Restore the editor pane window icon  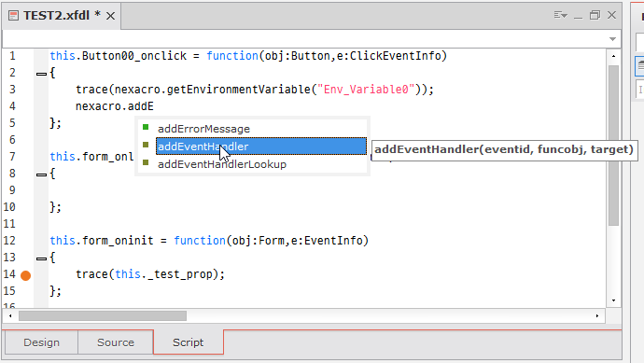pos(595,15)
